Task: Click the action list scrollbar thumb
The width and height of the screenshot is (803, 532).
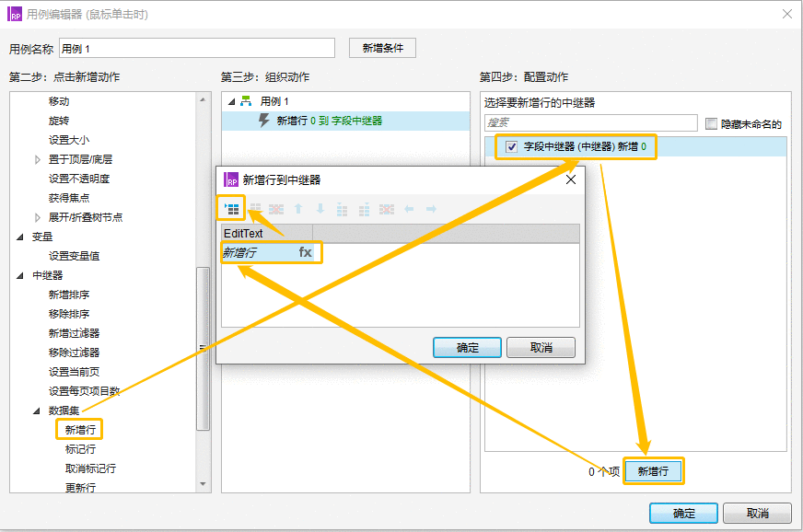Action: tap(203, 348)
